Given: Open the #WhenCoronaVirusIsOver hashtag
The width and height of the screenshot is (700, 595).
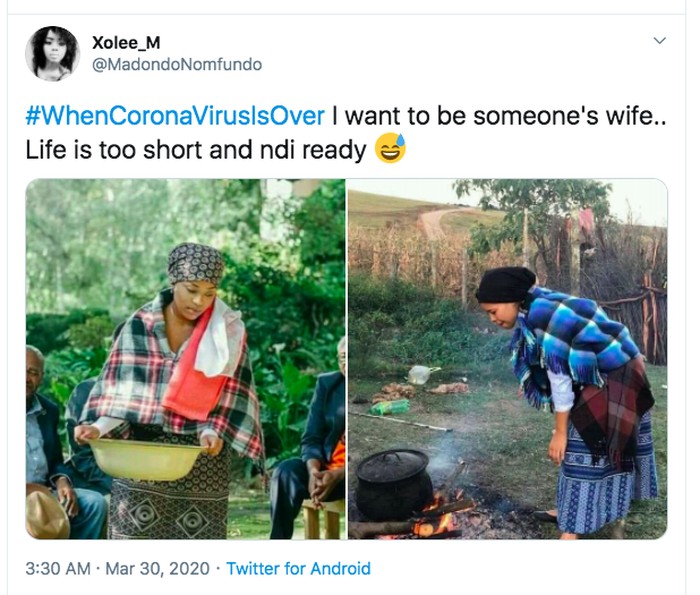Looking at the screenshot, I should click(x=174, y=116).
